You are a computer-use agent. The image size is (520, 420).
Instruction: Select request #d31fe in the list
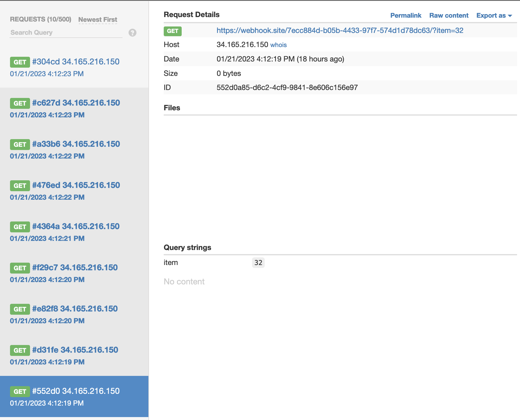coord(75,350)
